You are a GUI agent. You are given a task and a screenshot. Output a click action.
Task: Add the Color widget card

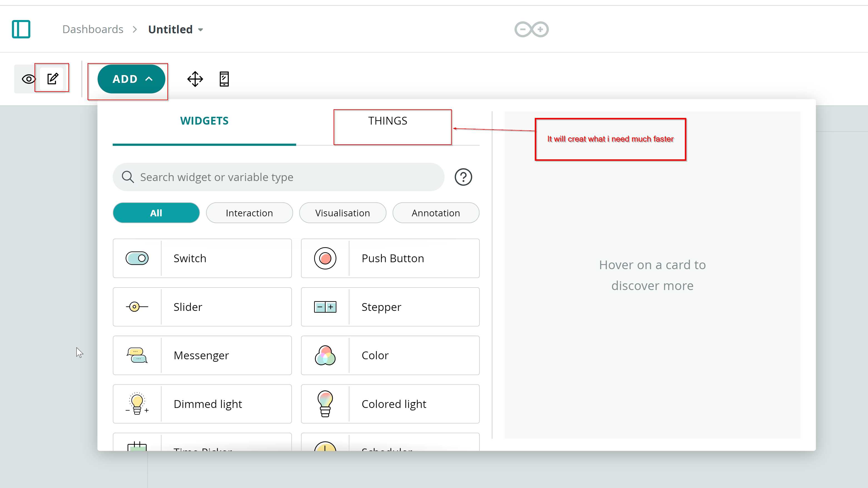pos(390,355)
